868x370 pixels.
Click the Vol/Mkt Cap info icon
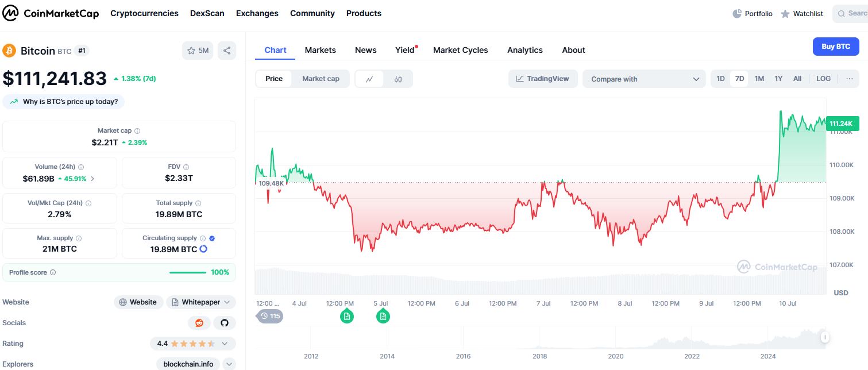pos(88,203)
